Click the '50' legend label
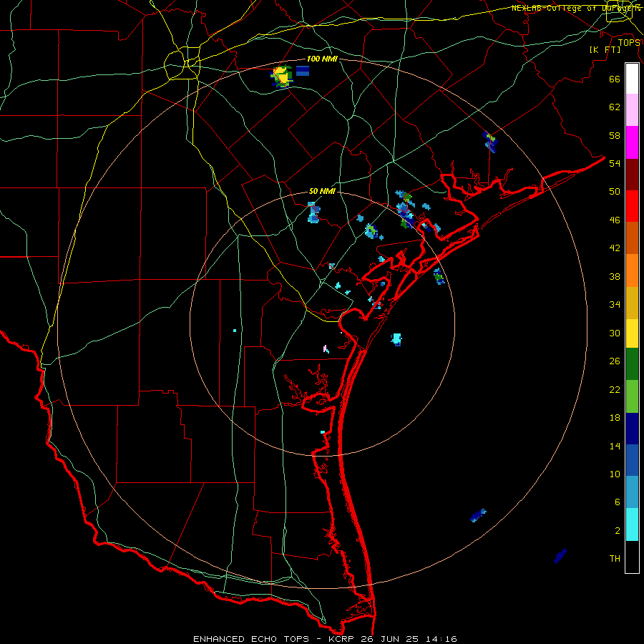The width and height of the screenshot is (644, 644). click(x=615, y=192)
